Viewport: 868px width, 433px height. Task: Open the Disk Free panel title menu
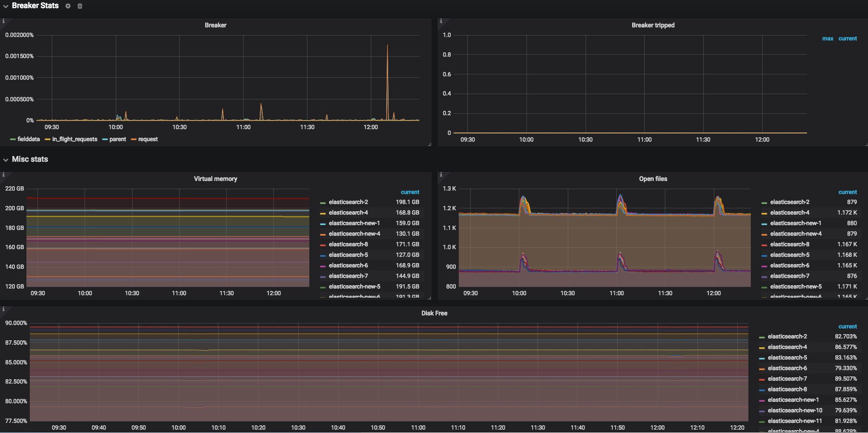pyautogui.click(x=434, y=313)
